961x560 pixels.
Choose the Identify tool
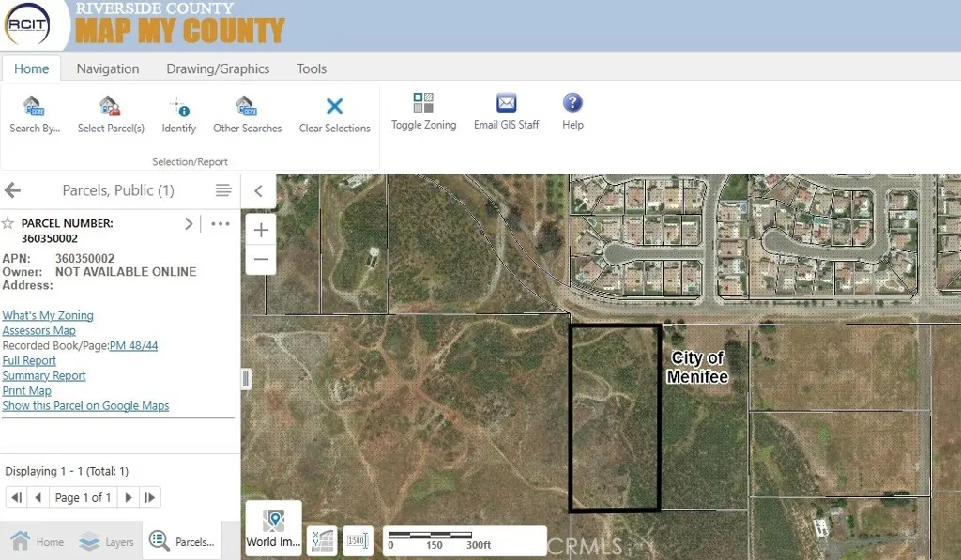click(x=178, y=114)
